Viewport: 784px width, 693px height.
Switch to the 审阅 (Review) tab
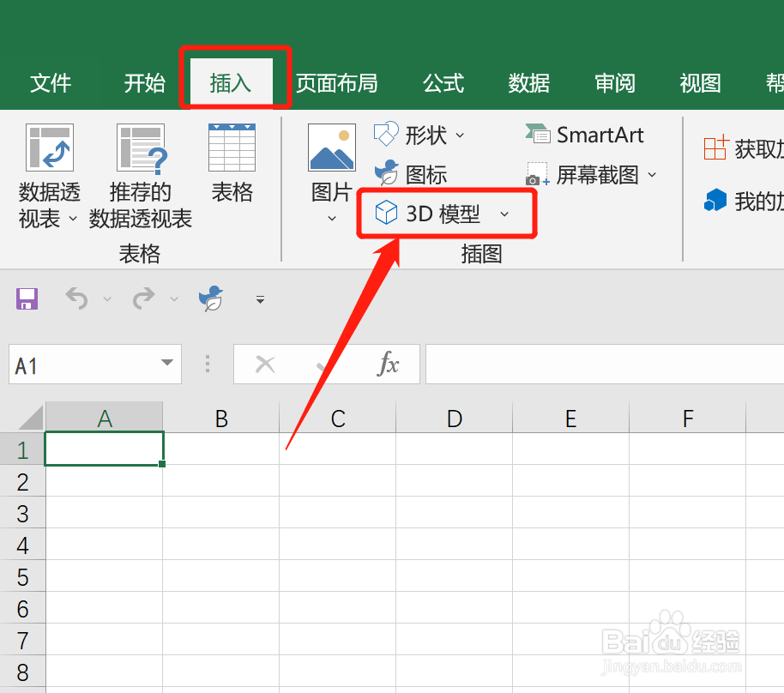[614, 83]
